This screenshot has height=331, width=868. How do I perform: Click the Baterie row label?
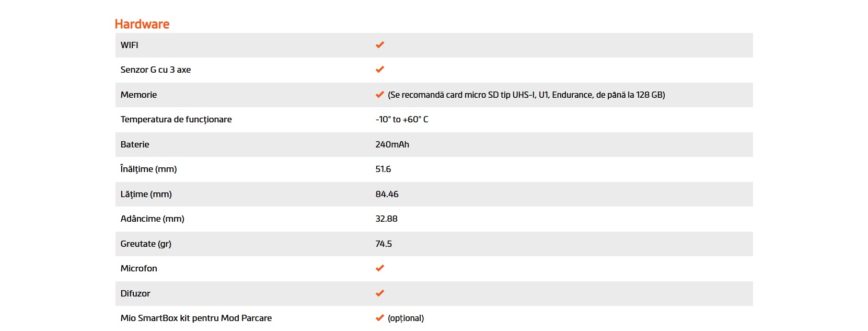pyautogui.click(x=135, y=144)
